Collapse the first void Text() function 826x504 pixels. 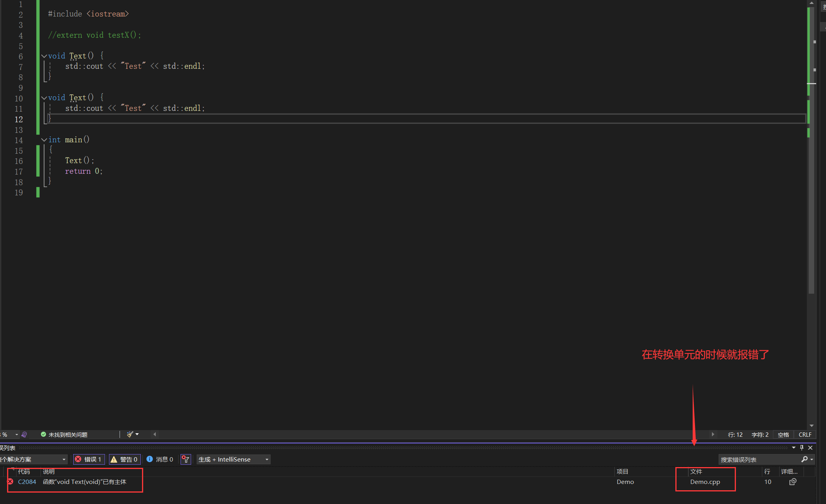44,56
